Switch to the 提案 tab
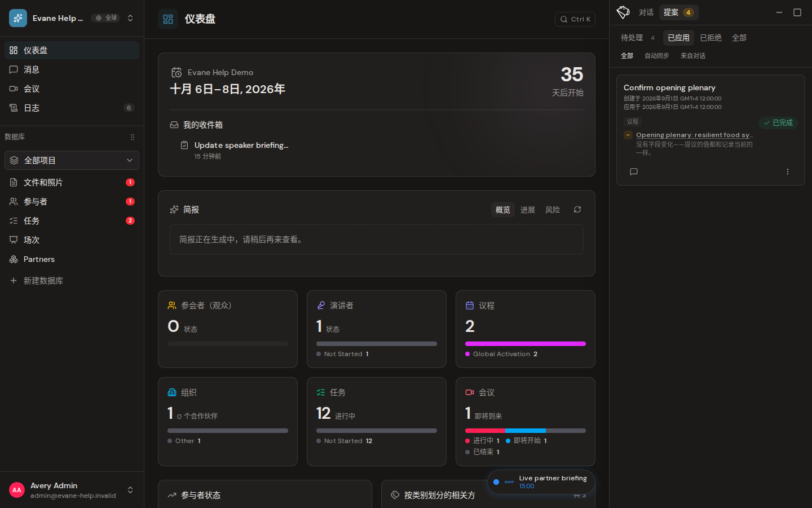This screenshot has height=508, width=812. coord(679,12)
